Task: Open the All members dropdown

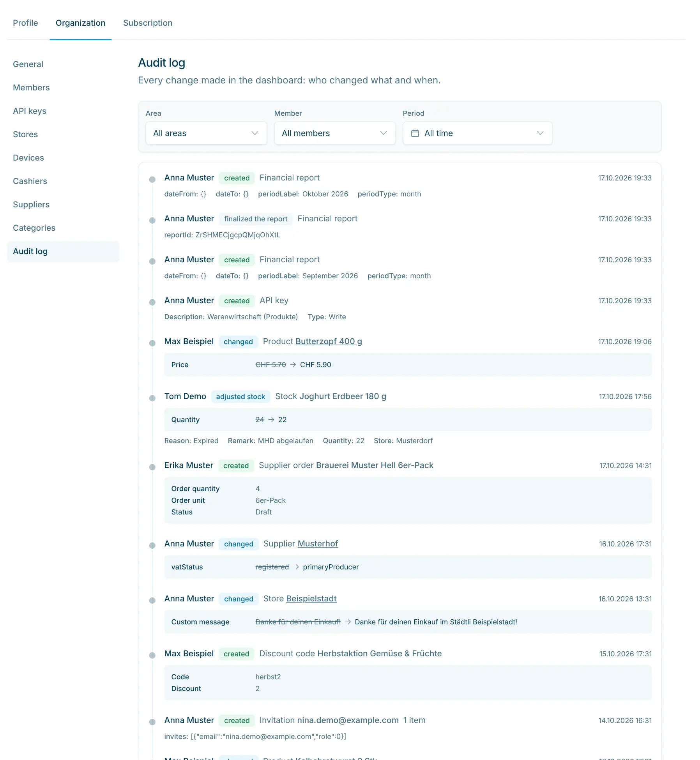Action: [335, 133]
